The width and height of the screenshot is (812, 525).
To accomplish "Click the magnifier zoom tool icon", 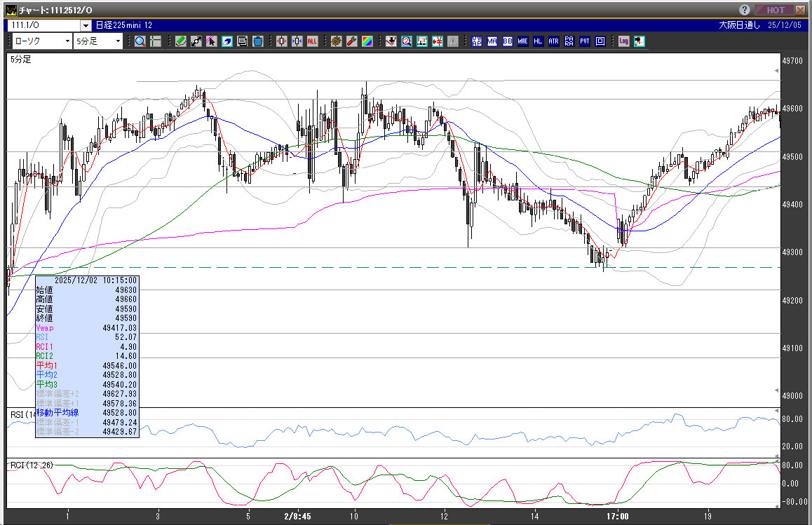I will [140, 41].
